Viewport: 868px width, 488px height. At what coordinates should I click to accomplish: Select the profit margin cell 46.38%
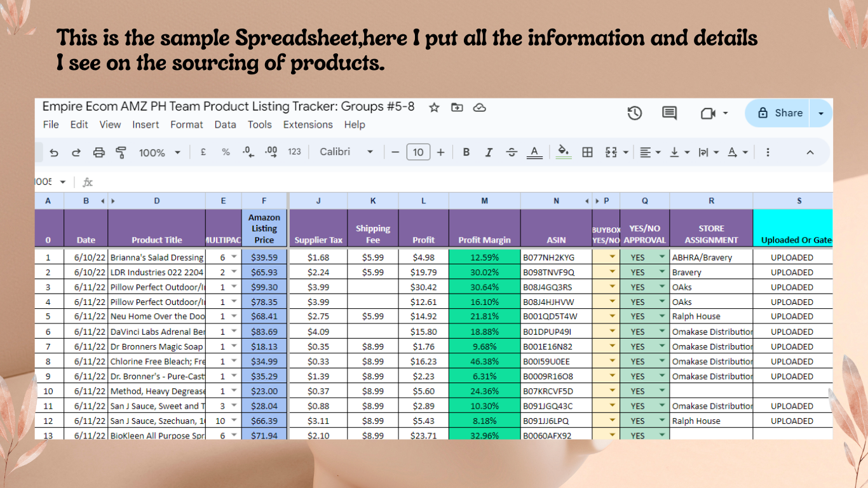coord(485,362)
